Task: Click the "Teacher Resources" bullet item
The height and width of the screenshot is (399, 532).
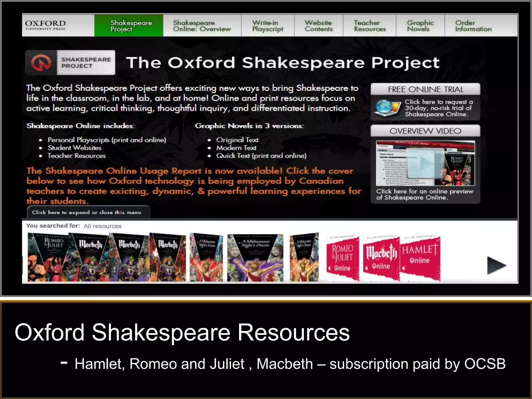Action: 76,156
